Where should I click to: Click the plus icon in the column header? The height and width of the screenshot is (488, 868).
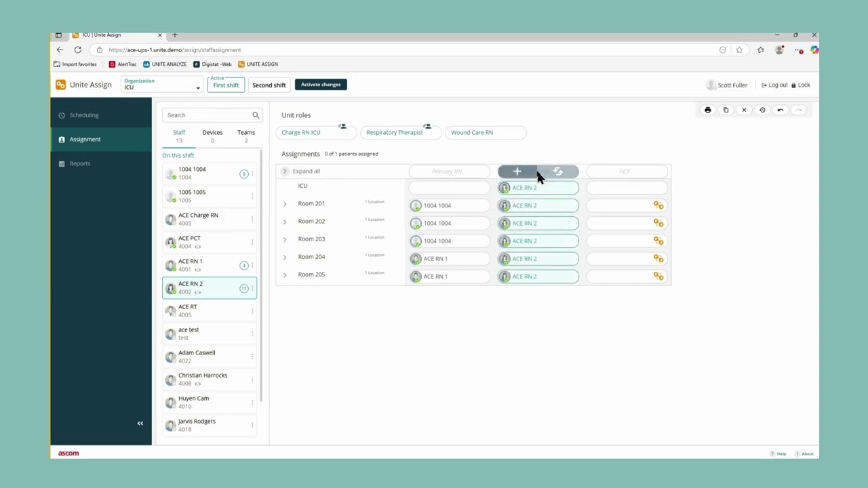(x=517, y=171)
